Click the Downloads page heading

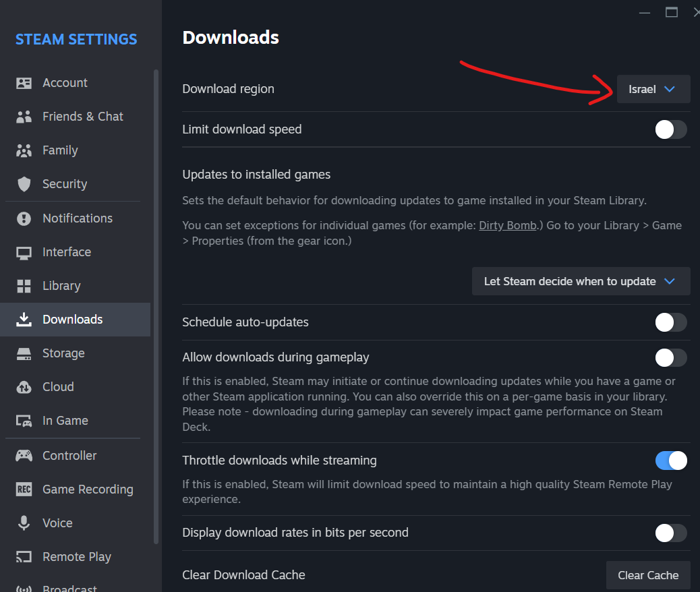231,38
